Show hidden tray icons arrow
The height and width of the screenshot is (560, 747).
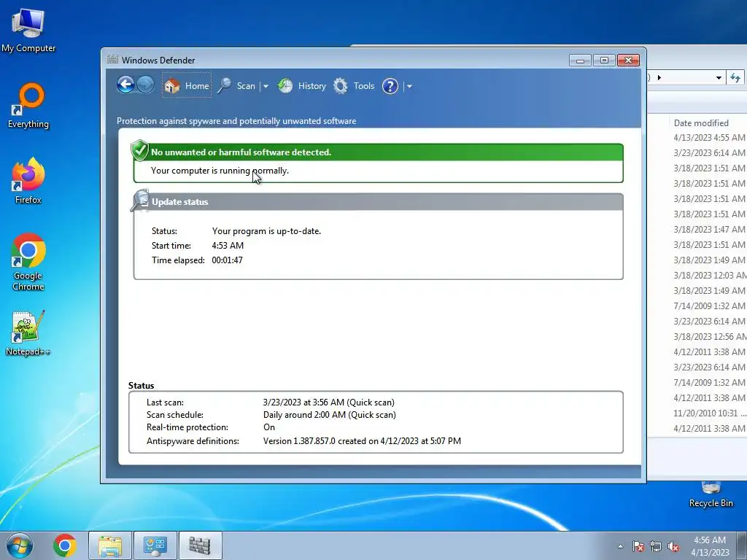620,546
